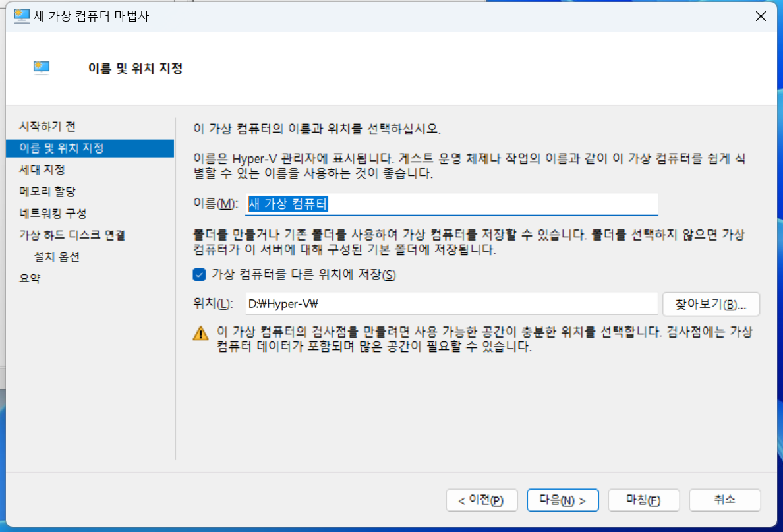Proceed with the 다음(N) > button

[563, 500]
